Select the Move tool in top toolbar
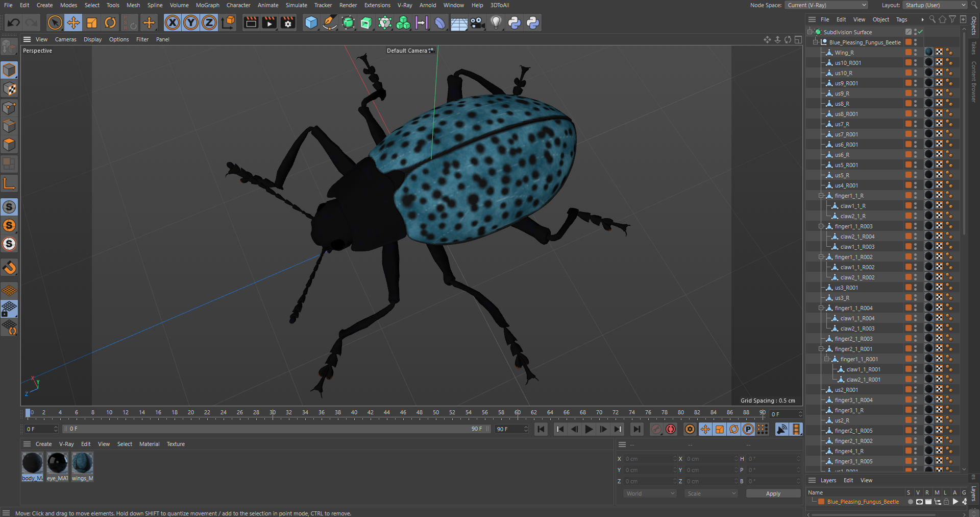 pos(73,22)
